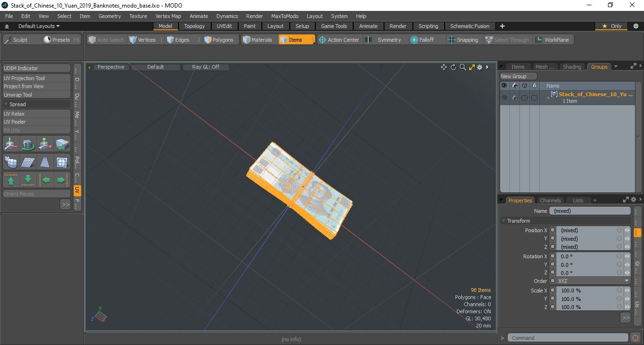Click Rotation Y value slider arrows
Image resolution: width=644 pixels, height=345 pixels.
click(x=627, y=264)
